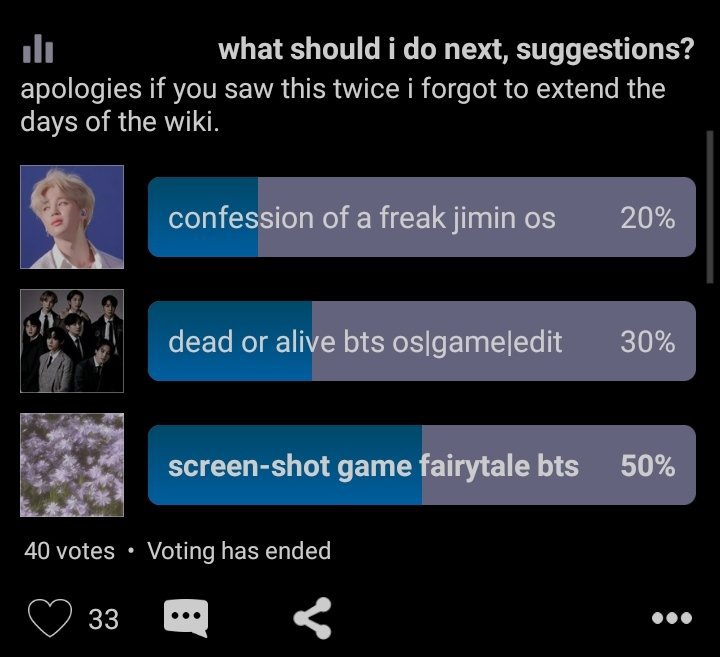Viewport: 720px width, 657px height.
Task: Tap the apology description text
Action: pyautogui.click(x=343, y=105)
